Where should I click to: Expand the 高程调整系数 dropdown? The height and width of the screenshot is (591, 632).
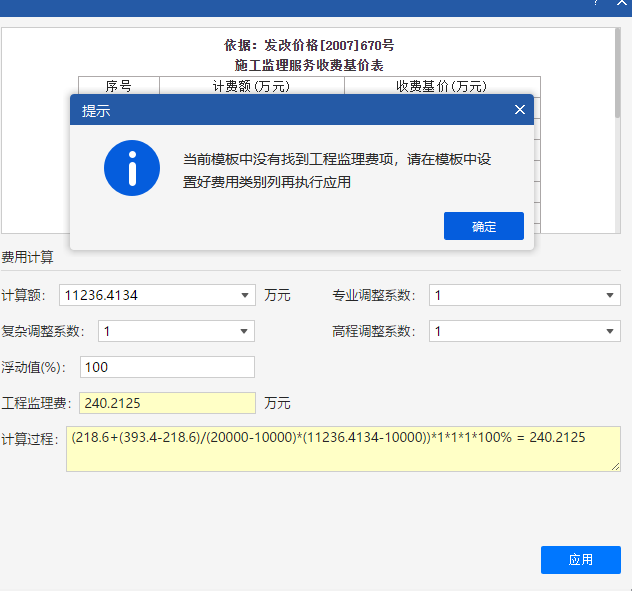[609, 331]
